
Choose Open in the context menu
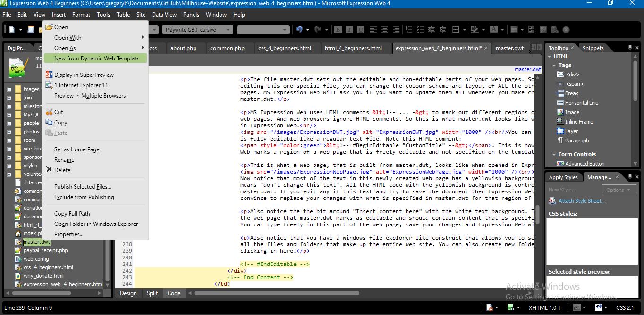pos(95,27)
